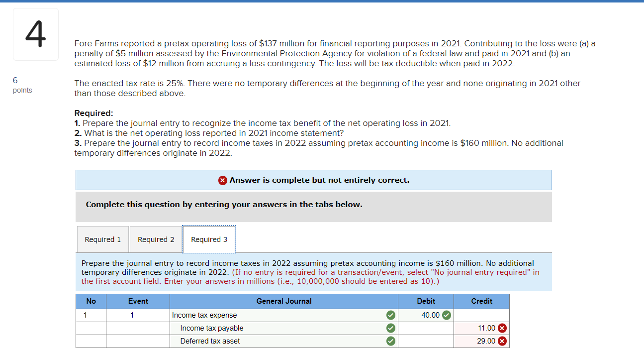Click the Credit column header

[x=481, y=301]
